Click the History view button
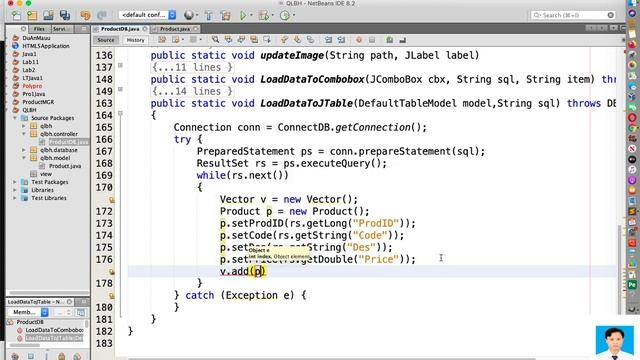The height and width of the screenshot is (360, 640). [x=136, y=40]
